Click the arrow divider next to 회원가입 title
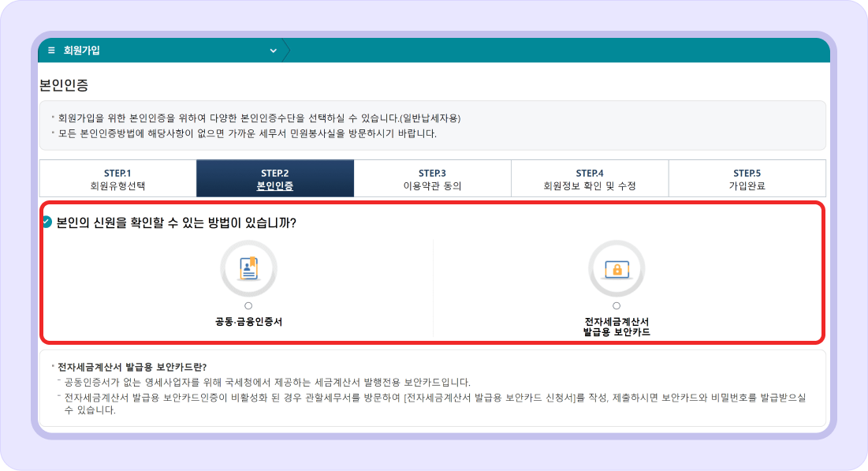The height and width of the screenshot is (471, 868). 289,50
